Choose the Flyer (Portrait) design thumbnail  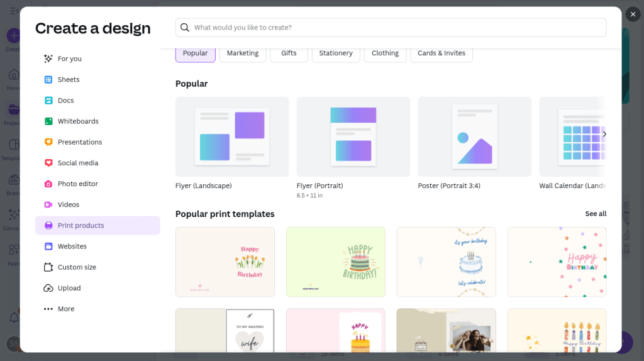[x=353, y=136]
